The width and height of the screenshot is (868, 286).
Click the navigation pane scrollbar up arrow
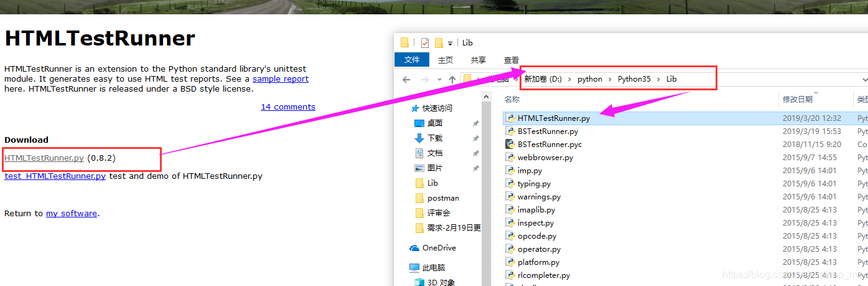click(486, 97)
